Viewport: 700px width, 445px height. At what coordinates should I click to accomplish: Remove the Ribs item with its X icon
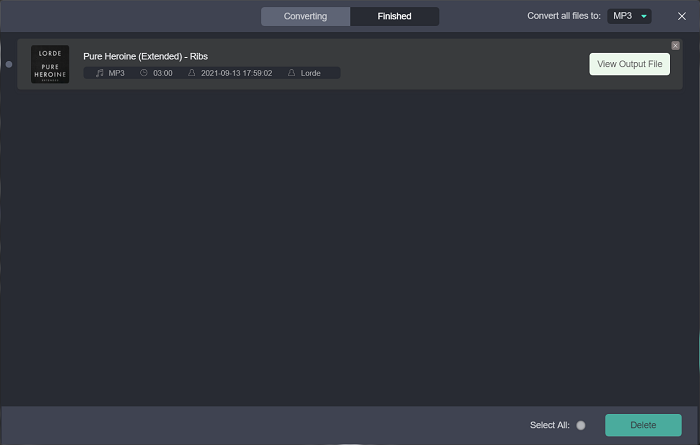pos(675,45)
